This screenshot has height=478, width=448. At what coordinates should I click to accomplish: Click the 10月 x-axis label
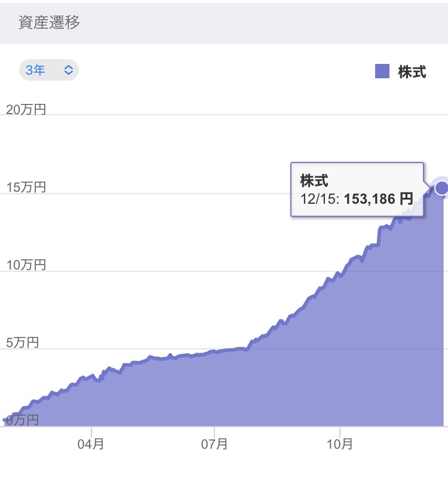pos(339,445)
